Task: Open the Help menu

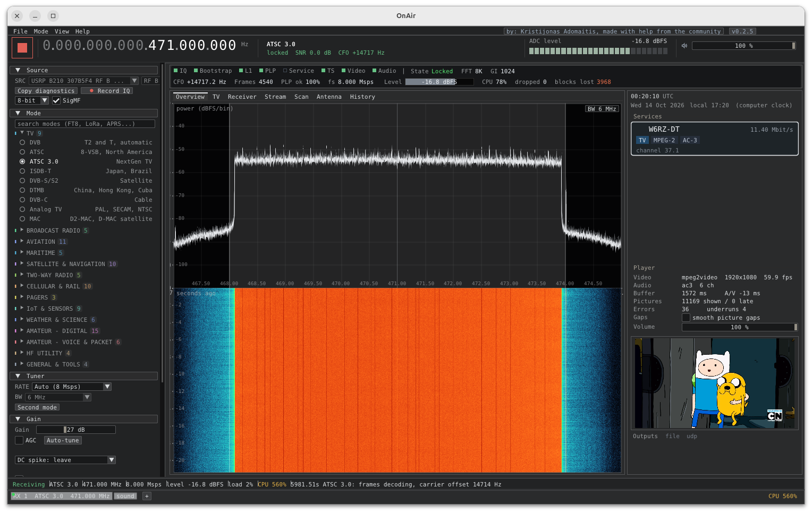Action: point(82,31)
